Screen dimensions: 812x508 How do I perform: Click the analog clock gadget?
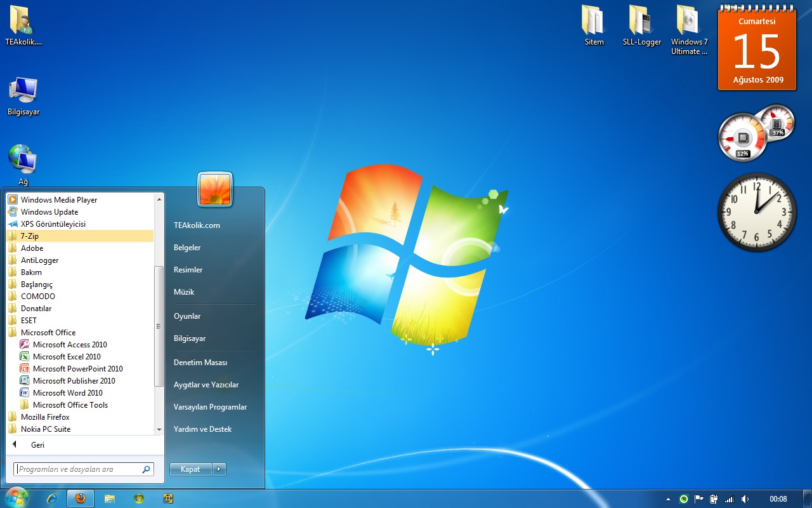[757, 211]
